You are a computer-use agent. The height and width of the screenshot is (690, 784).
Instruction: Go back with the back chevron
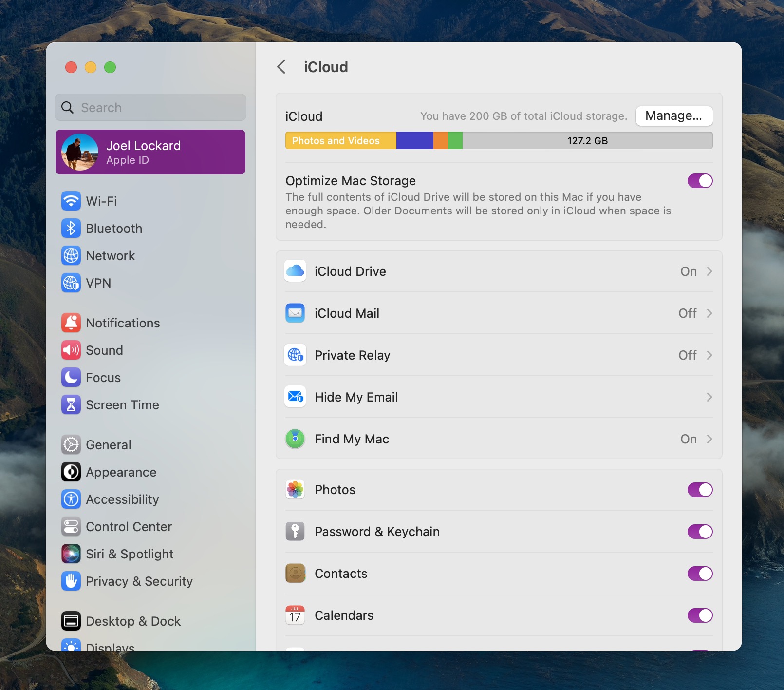click(281, 67)
